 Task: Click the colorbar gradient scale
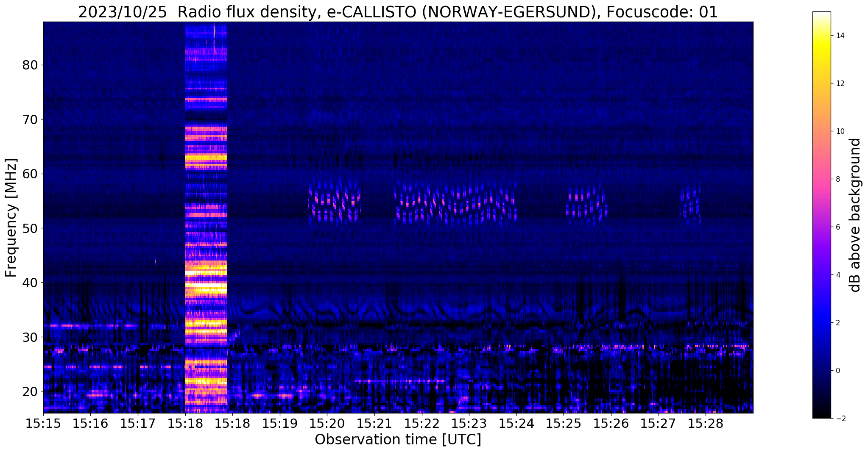(x=821, y=215)
